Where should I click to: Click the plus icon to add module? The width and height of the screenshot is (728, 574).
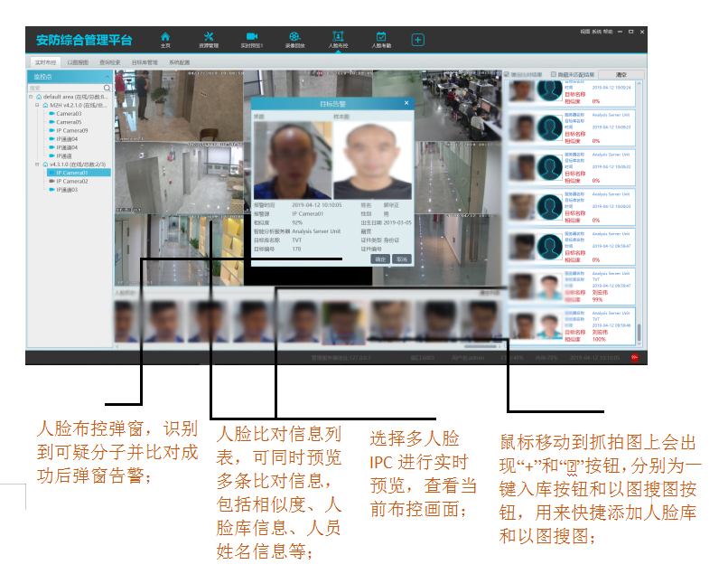[417, 39]
